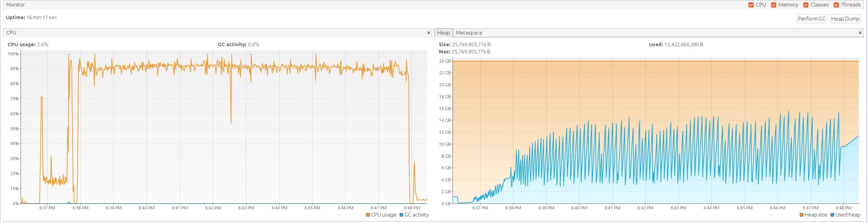The image size is (868, 223).
Task: Click the CPU panel title header
Action: 11,33
